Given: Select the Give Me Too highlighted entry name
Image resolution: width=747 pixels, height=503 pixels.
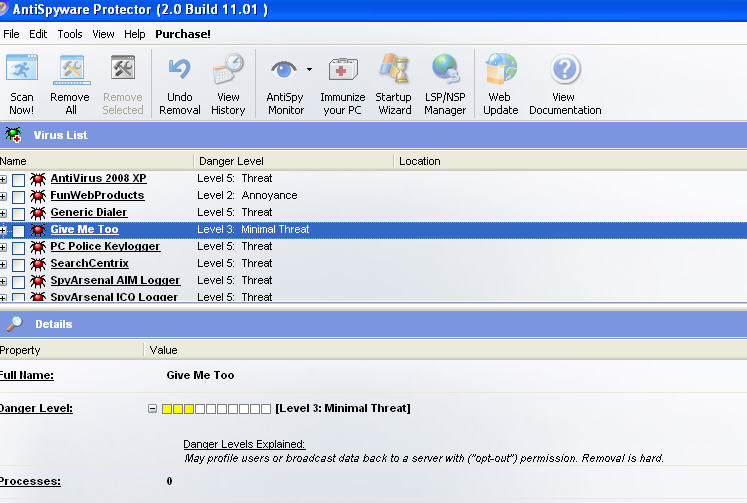Looking at the screenshot, I should click(84, 229).
